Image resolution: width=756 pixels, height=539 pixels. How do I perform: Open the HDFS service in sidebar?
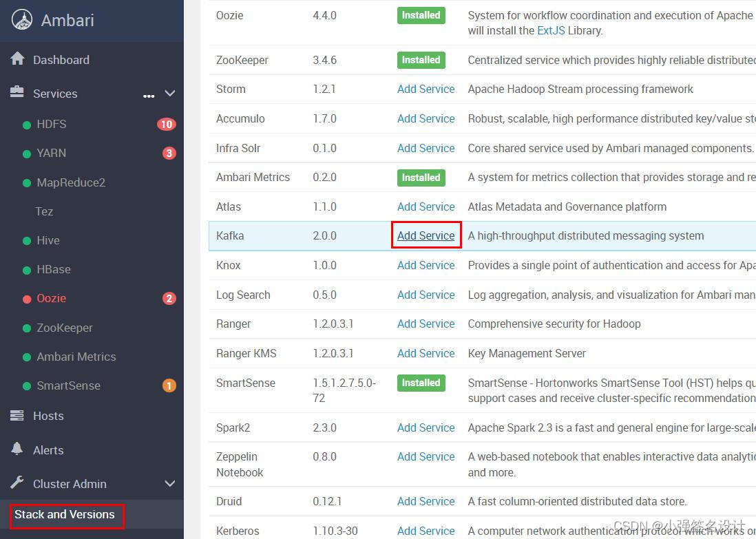[x=52, y=124]
